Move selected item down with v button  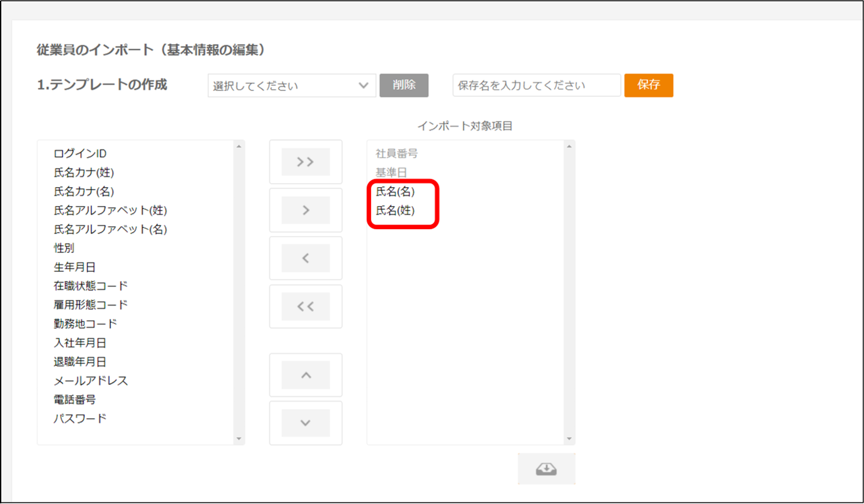tap(306, 423)
